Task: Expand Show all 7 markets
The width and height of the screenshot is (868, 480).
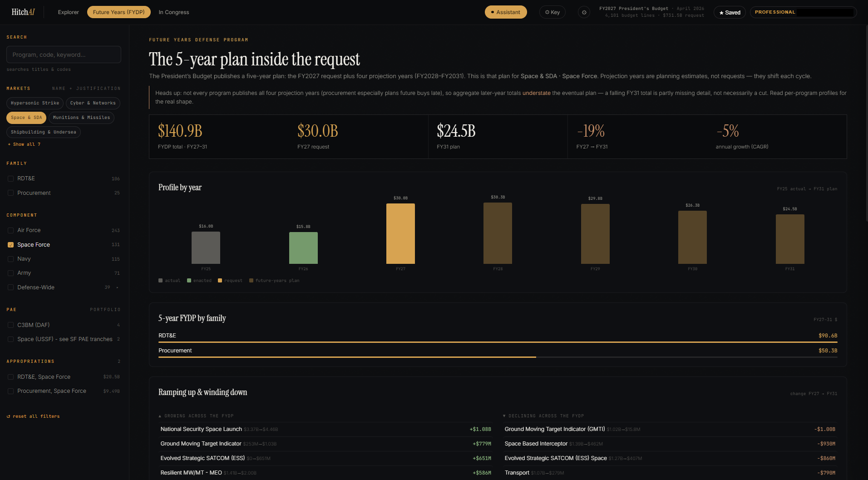Action: 24,144
